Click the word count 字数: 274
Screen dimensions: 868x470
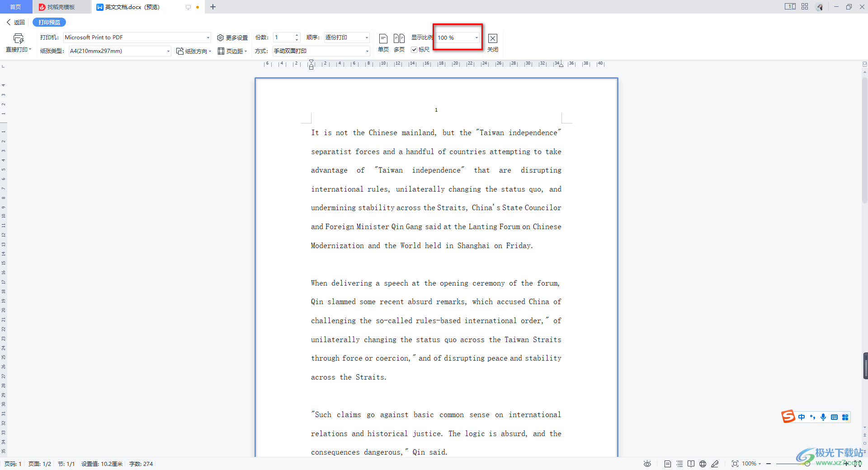[x=141, y=464]
